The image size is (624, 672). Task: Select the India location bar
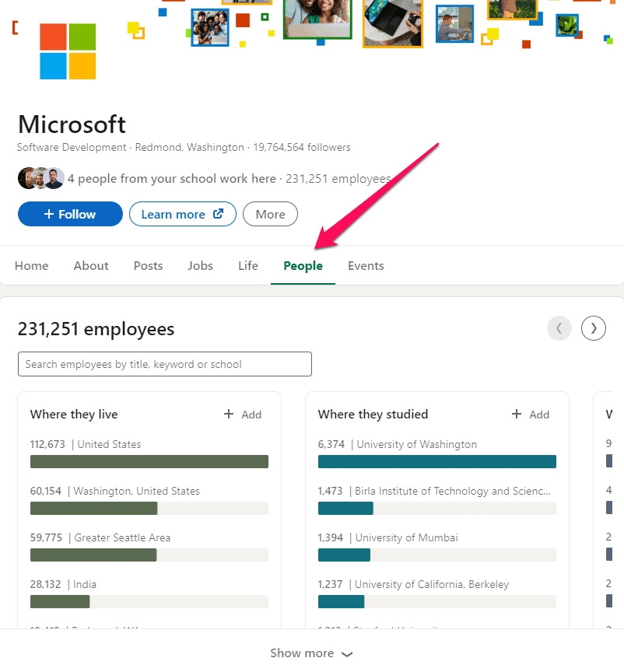[149, 602]
